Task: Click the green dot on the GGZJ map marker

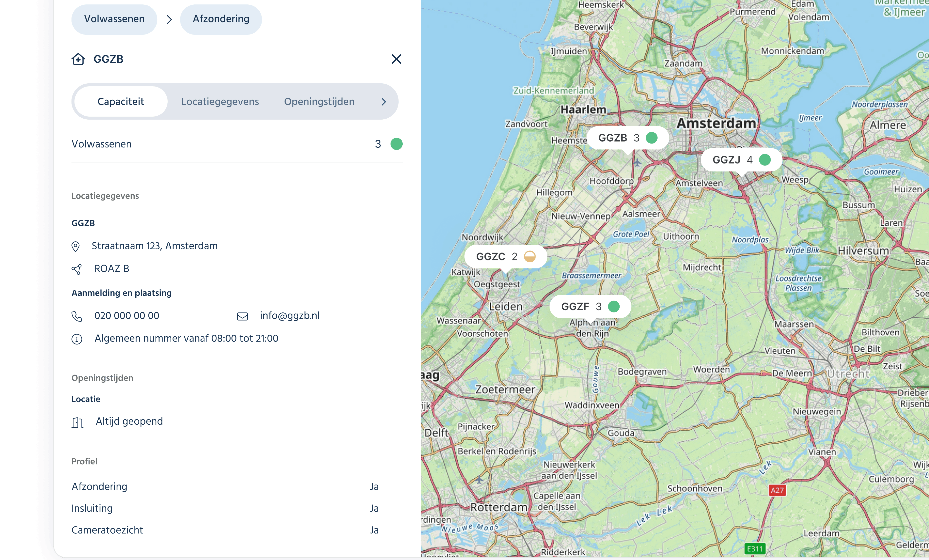Action: pyautogui.click(x=765, y=160)
